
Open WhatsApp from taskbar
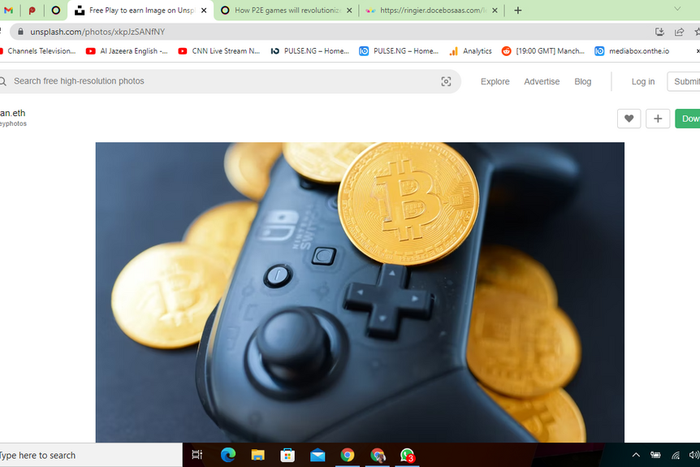[x=407, y=455]
